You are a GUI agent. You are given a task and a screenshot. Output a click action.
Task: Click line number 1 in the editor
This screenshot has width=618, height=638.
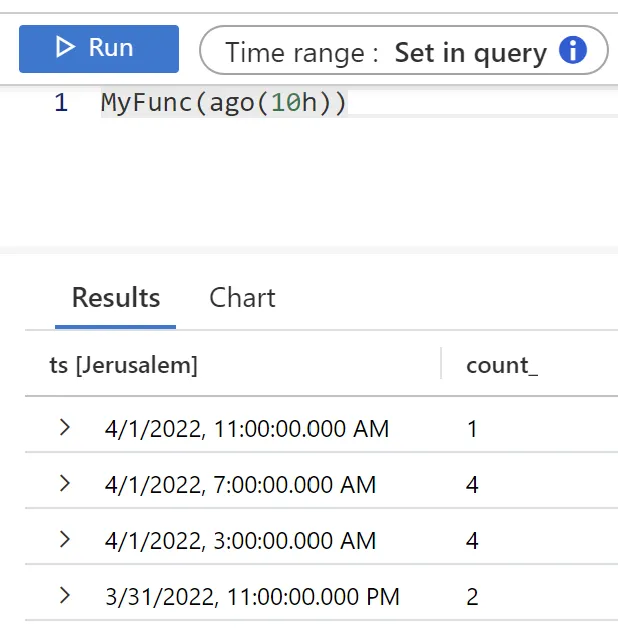[x=61, y=103]
